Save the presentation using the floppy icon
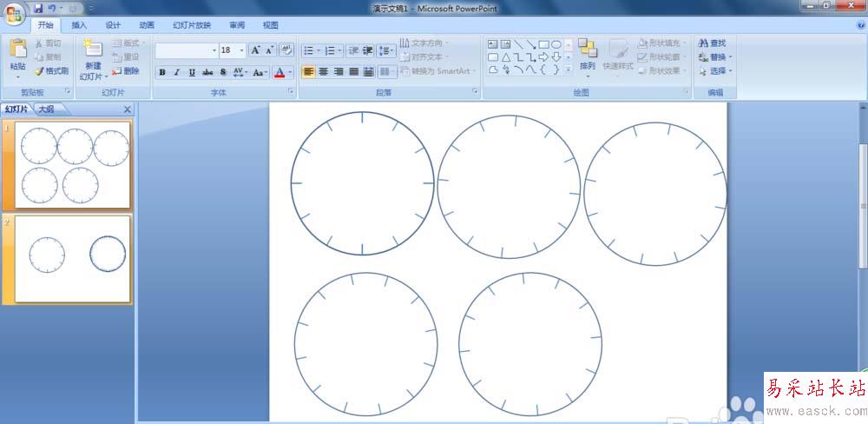868x424 pixels. pyautogui.click(x=39, y=8)
